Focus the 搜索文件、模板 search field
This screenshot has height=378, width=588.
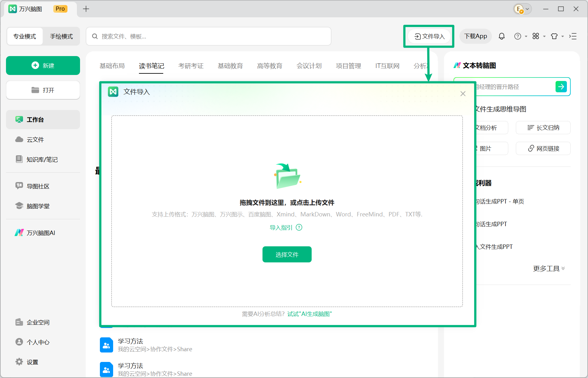[x=209, y=37]
